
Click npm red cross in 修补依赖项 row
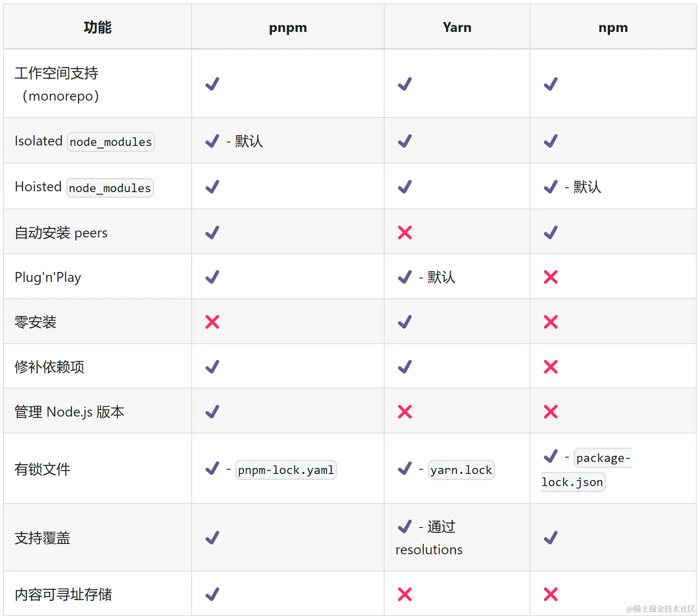coord(551,366)
